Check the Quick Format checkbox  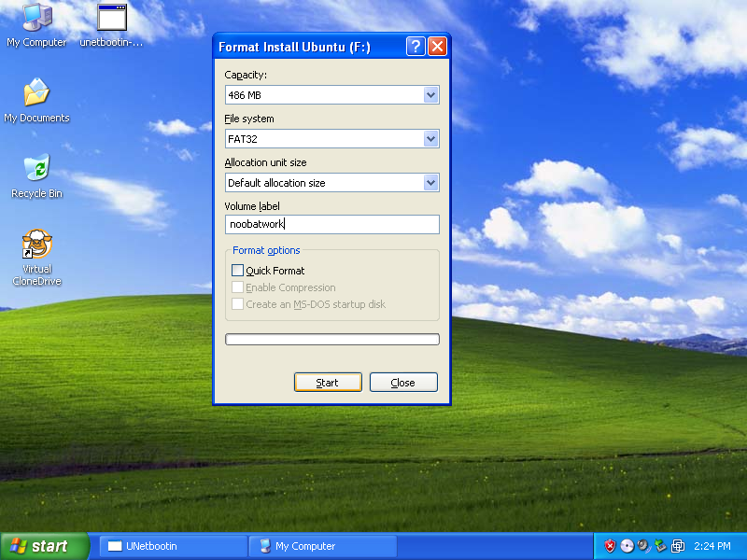point(237,271)
